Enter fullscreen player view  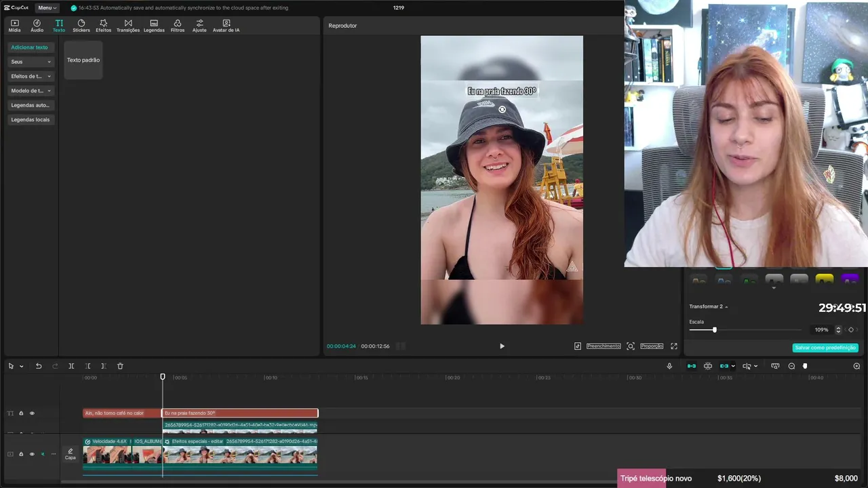674,346
